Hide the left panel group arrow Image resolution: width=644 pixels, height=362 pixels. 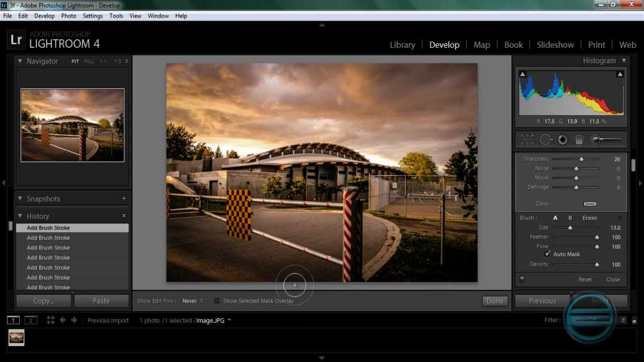(4, 183)
